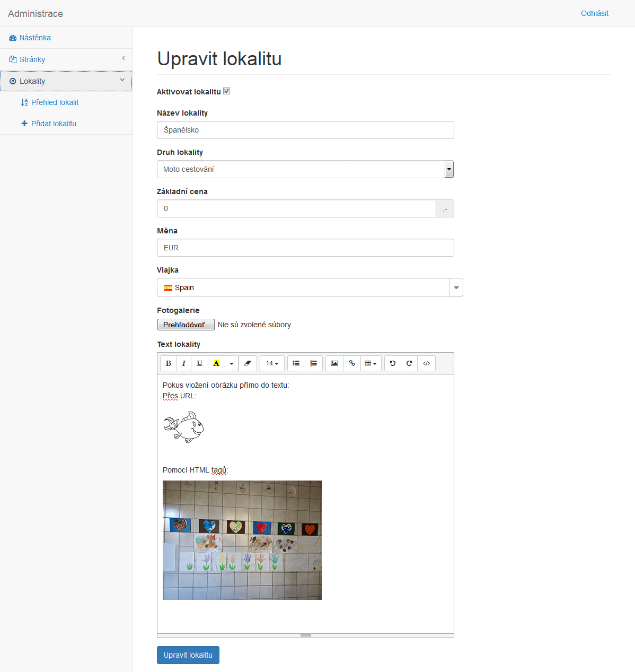
Task: Open the Druh lokality dropdown
Action: coord(305,169)
